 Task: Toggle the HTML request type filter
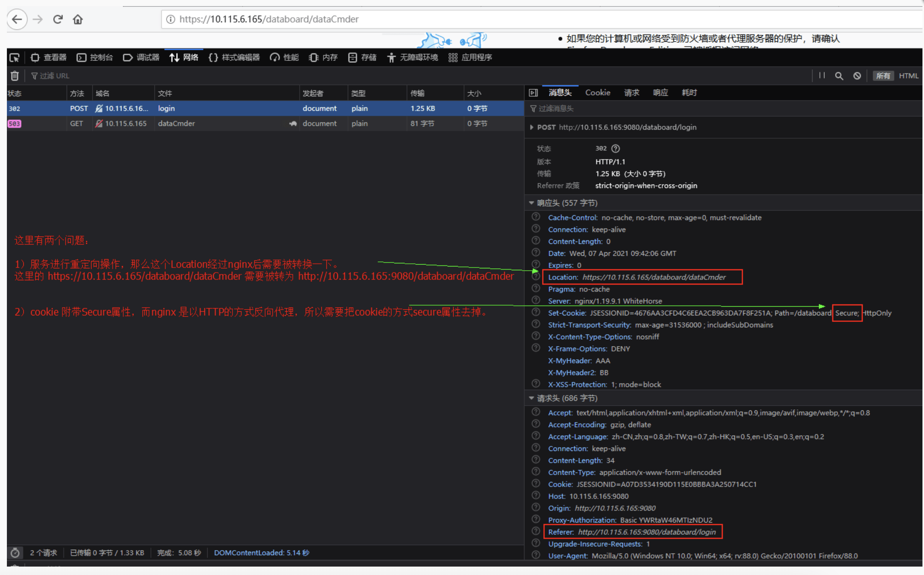(908, 76)
